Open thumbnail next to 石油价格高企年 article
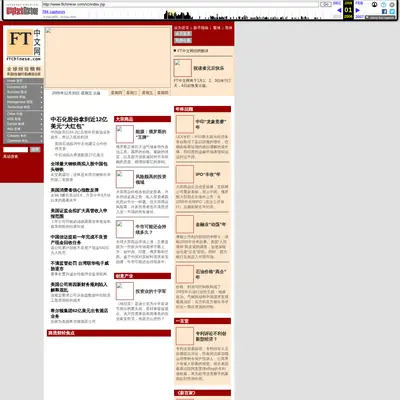This screenshot has height=400, width=400. pos(185,274)
